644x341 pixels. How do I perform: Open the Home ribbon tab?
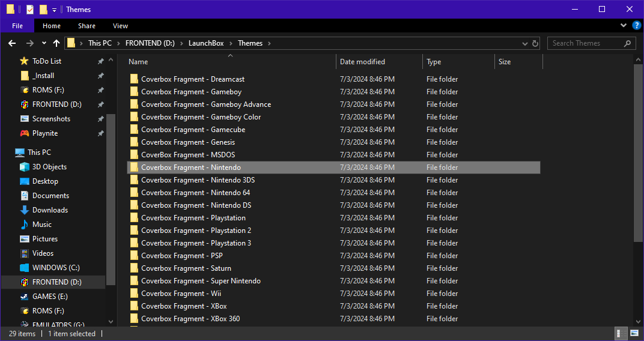[x=52, y=26]
